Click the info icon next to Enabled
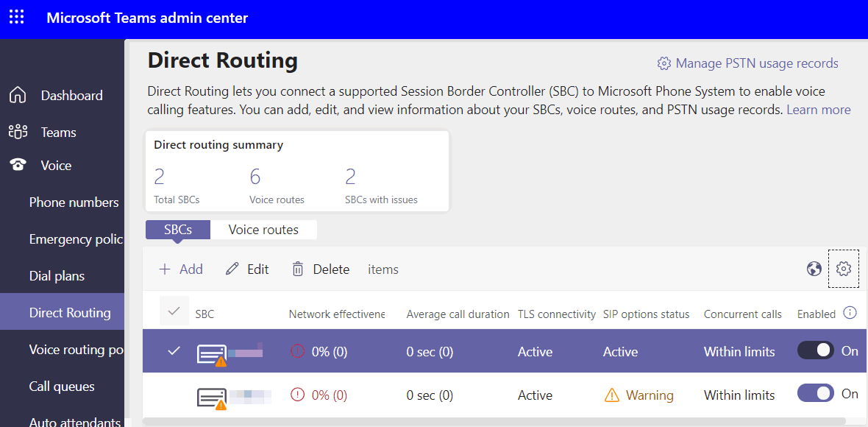This screenshot has width=868, height=427. (x=850, y=314)
